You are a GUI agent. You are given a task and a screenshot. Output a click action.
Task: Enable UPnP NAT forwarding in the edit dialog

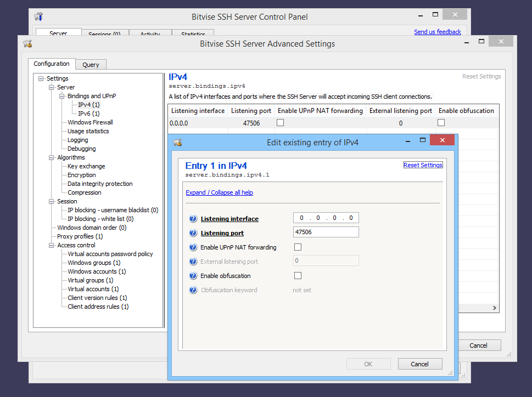click(298, 247)
